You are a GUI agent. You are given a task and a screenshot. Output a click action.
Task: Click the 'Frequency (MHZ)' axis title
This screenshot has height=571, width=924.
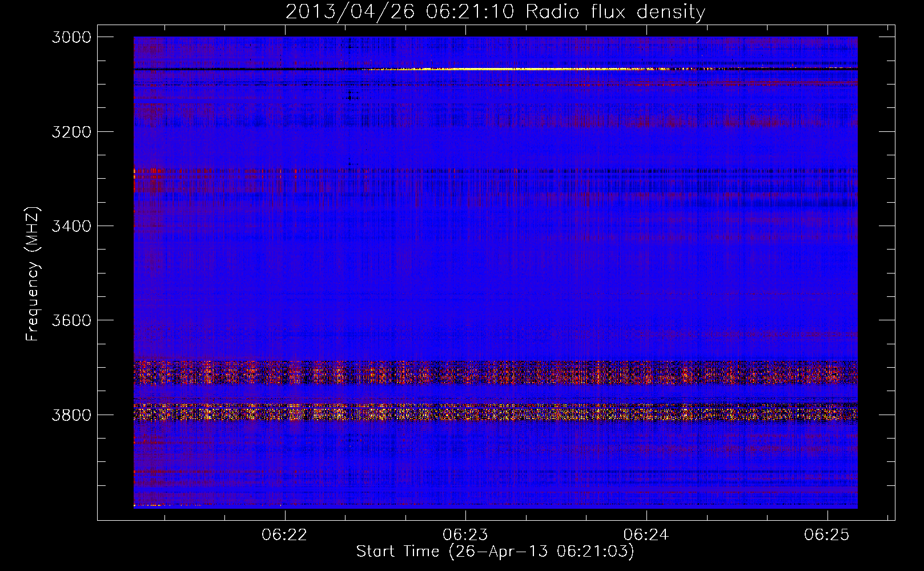pos(33,274)
